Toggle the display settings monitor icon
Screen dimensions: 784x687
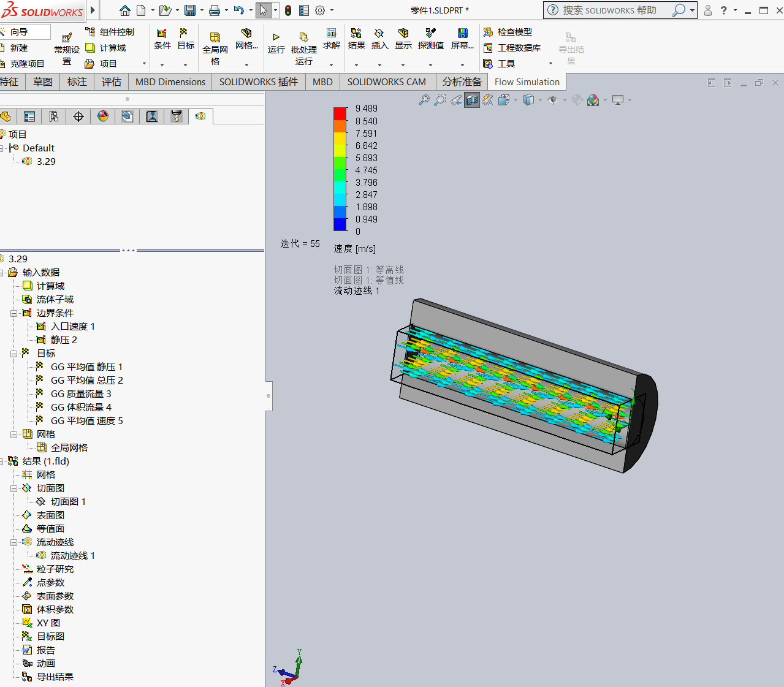618,99
